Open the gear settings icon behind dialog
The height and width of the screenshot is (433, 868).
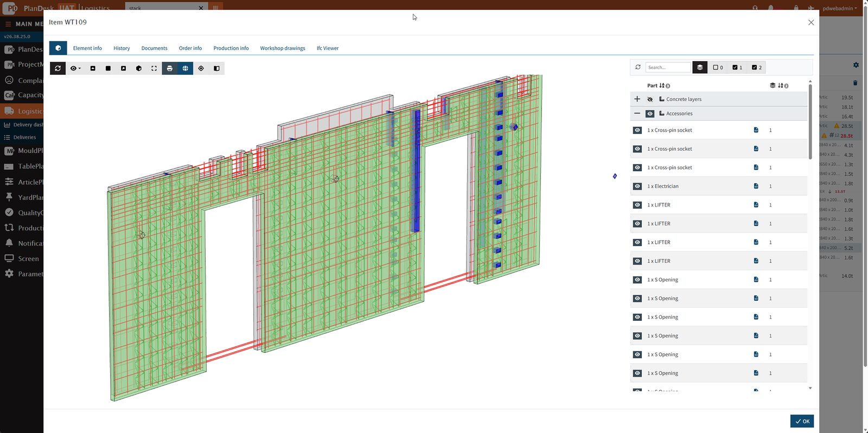[x=856, y=65]
